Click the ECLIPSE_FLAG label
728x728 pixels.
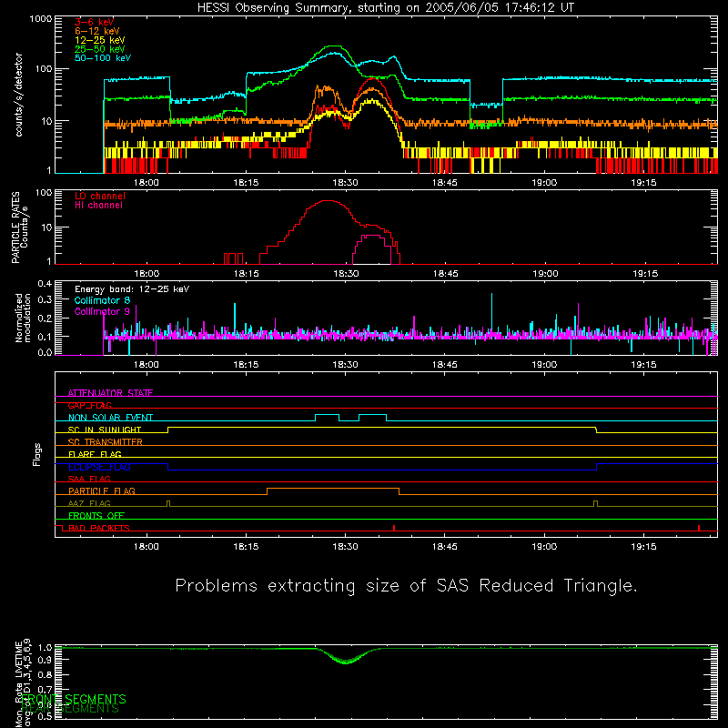coord(99,467)
